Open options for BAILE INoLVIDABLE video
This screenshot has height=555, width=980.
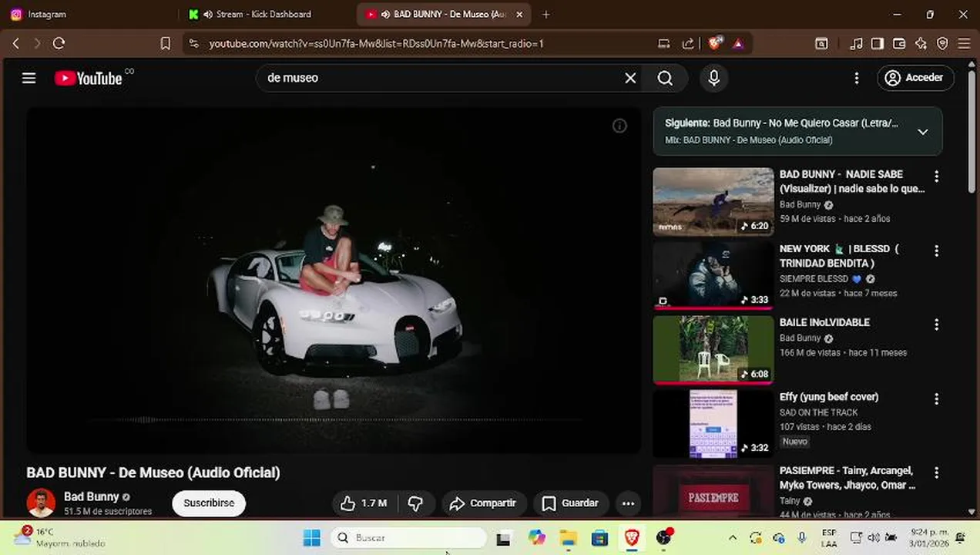936,325
